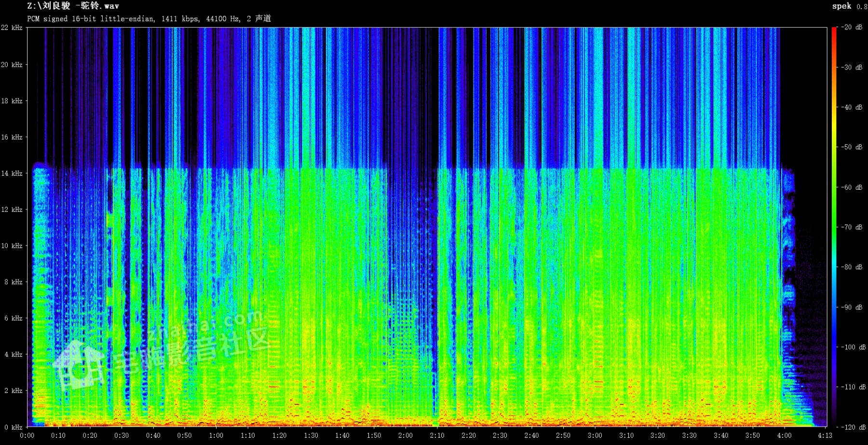This screenshot has width=868, height=445.
Task: Click the '14 kHz' frequency axis label
Action: [x=12, y=173]
